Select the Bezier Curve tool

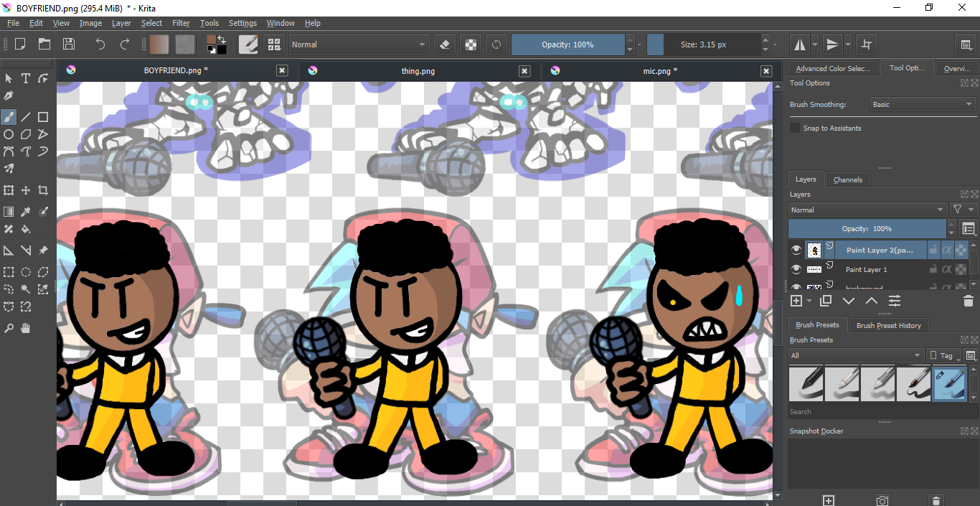coord(9,151)
